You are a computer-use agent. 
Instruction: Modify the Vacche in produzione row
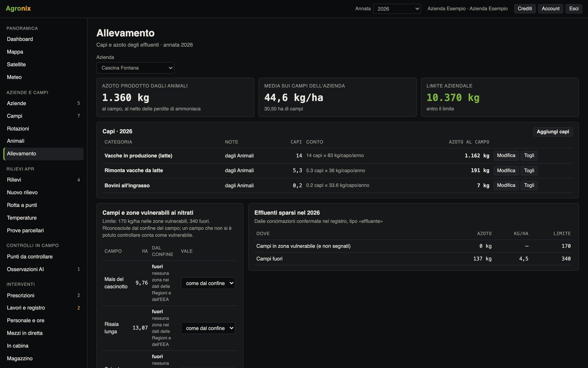506,155
